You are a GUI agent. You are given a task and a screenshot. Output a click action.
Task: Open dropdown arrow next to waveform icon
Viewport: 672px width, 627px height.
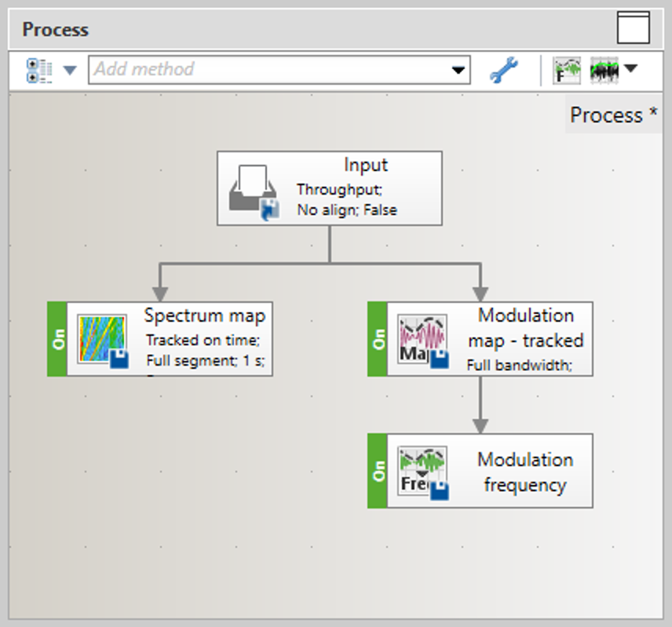click(630, 69)
